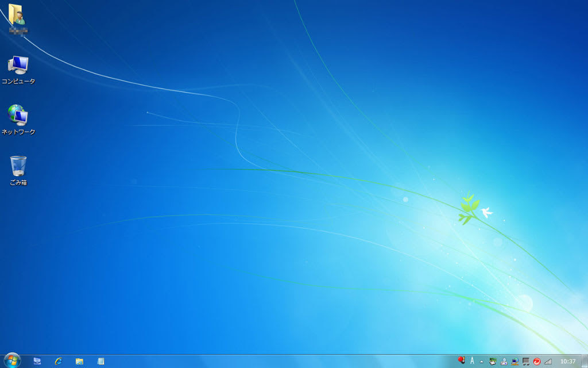Open the wireless signal strength icon

(548, 361)
